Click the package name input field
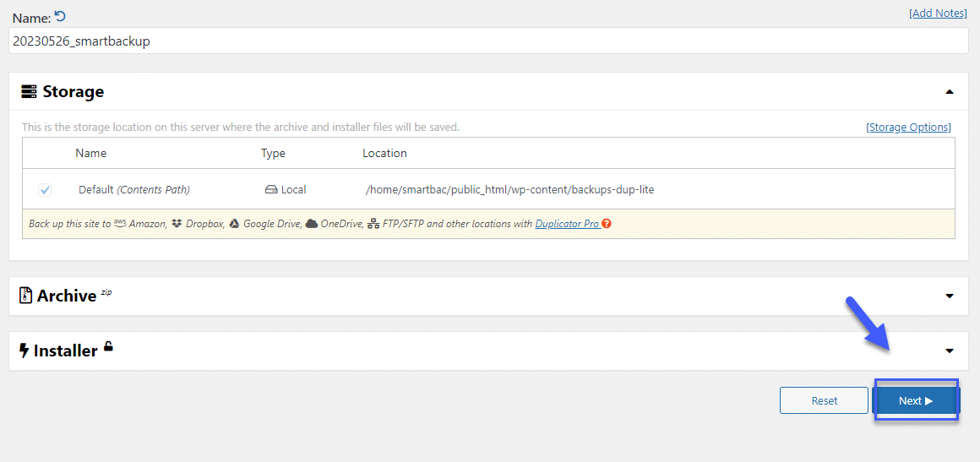This screenshot has width=980, height=462. [x=489, y=41]
